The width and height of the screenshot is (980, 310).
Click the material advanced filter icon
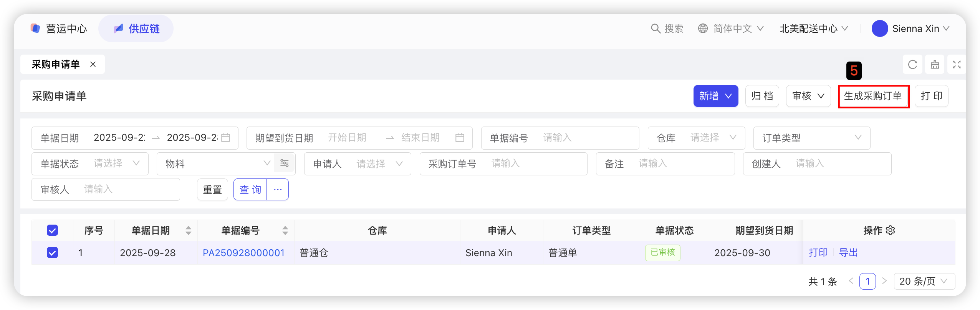(285, 163)
